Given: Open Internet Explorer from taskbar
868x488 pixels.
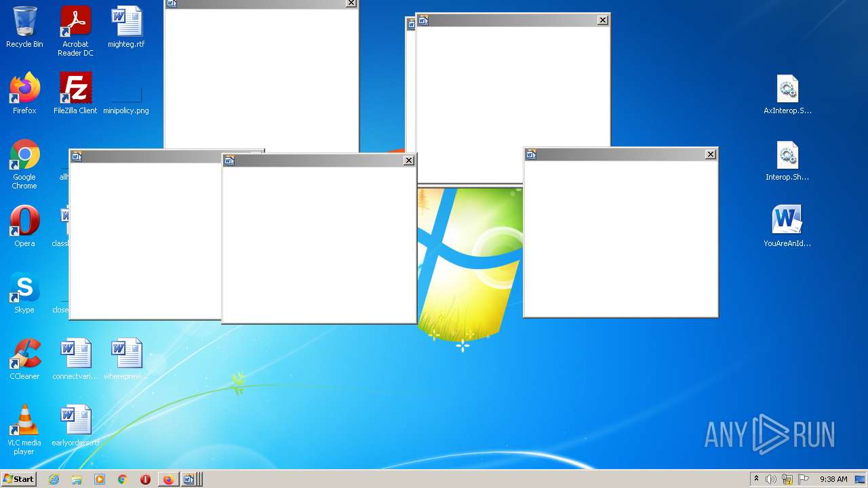Looking at the screenshot, I should click(x=54, y=479).
